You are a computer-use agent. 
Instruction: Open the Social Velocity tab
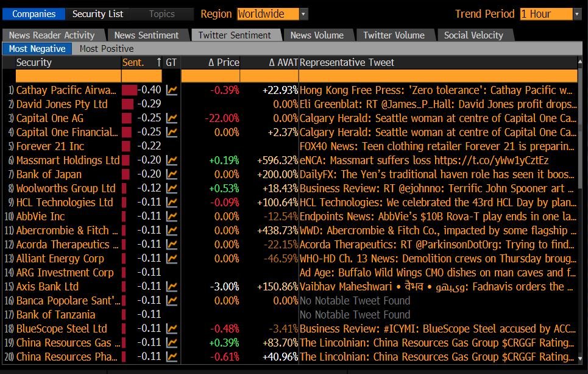(473, 35)
